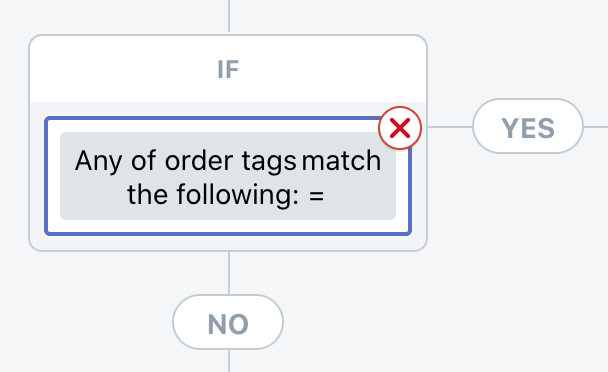Screen dimensions: 608x372
Task: Click the IF header label
Action: click(x=228, y=69)
